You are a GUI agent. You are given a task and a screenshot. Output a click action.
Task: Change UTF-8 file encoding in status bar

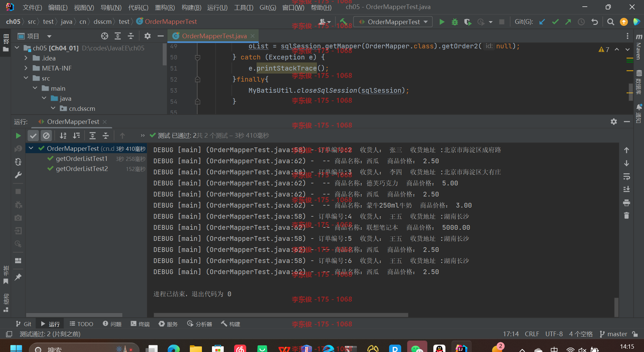[x=554, y=334]
